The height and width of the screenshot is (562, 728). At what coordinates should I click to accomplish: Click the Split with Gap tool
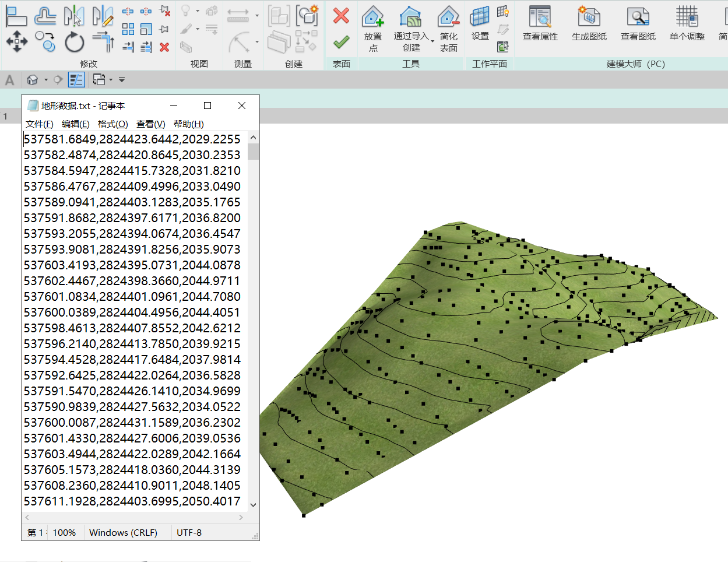coord(146,11)
